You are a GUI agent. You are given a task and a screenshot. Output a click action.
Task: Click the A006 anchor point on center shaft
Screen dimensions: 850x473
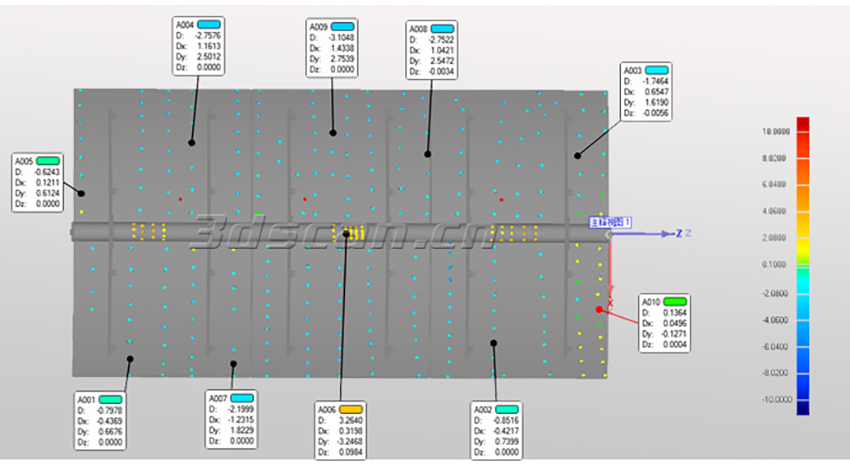(x=346, y=234)
